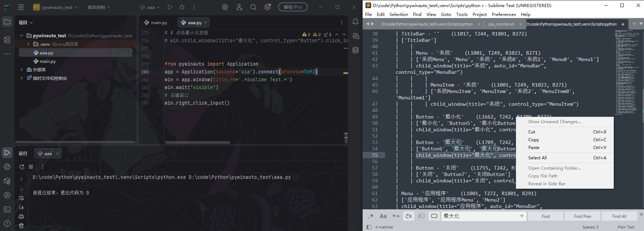Open Services tool window icon
Screen dimensions: 644x231
7,195
